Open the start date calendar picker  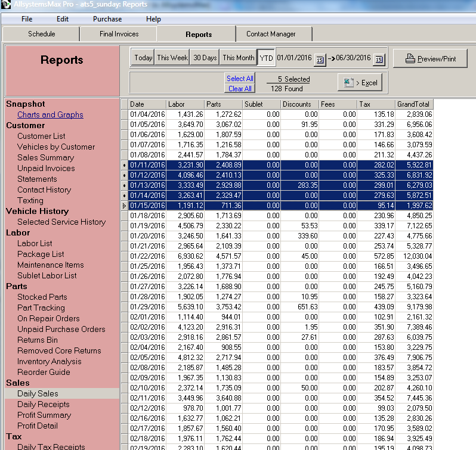(320, 59)
